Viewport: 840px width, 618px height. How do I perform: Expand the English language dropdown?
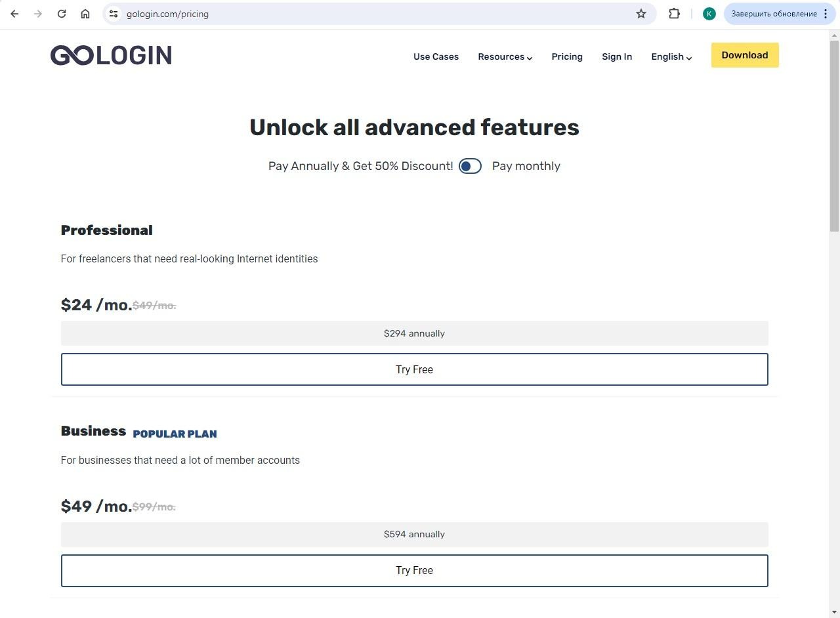pyautogui.click(x=671, y=56)
